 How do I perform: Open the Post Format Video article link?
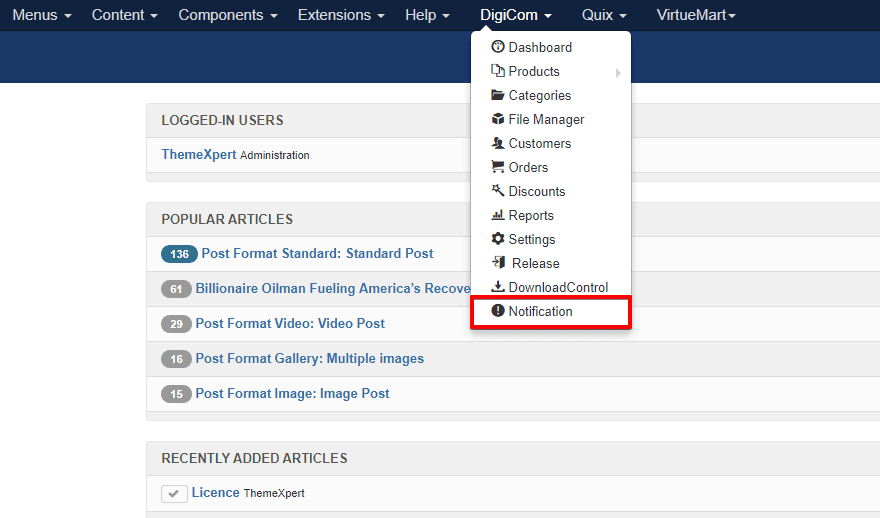click(290, 323)
